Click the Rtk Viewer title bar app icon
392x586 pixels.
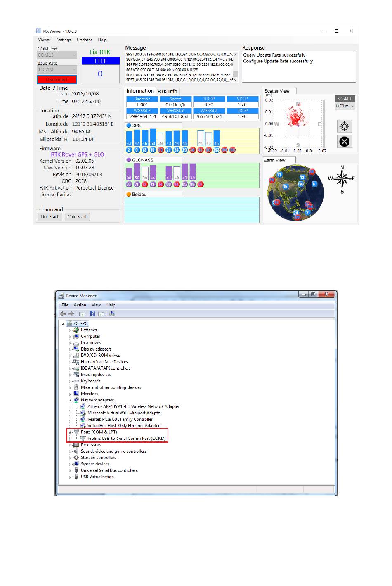[38, 31]
